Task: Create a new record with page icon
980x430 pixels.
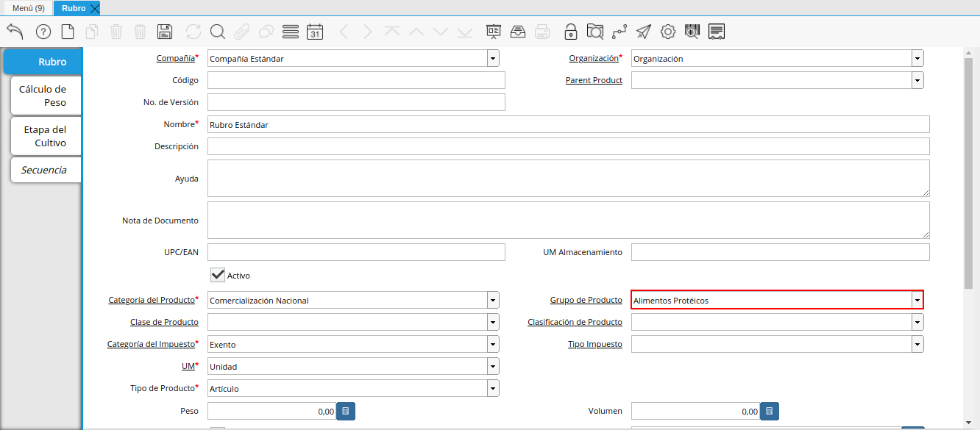Action: pyautogui.click(x=68, y=32)
